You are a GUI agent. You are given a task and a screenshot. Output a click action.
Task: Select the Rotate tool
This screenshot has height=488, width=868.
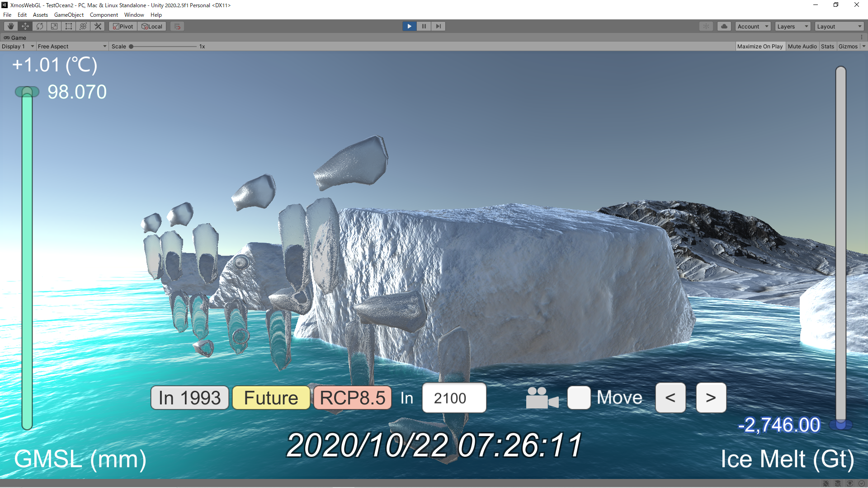pyautogui.click(x=40, y=26)
